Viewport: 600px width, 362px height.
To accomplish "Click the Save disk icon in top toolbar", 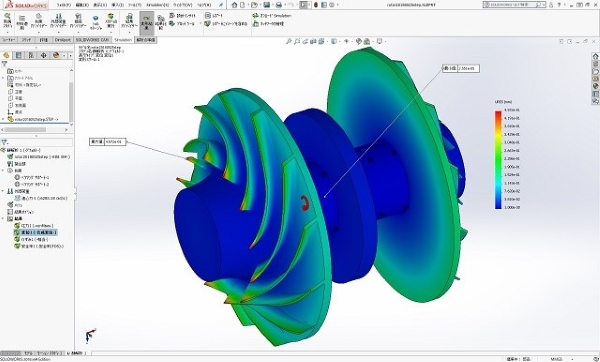I will coord(267,5).
